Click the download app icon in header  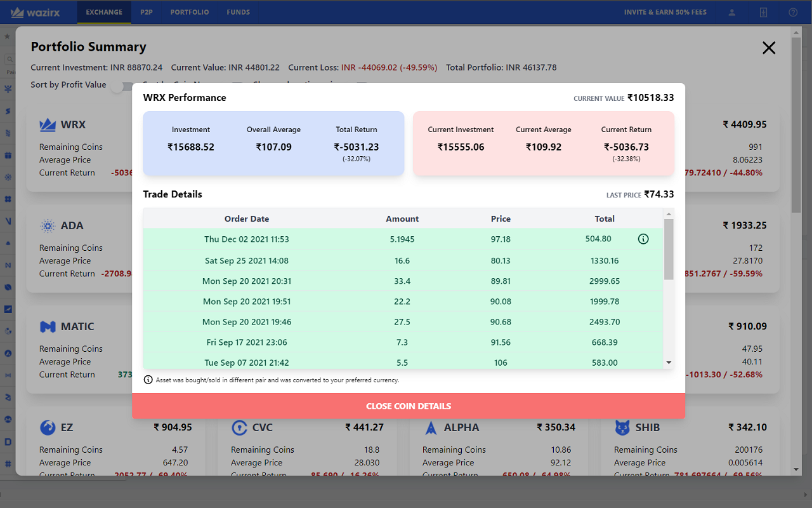[763, 12]
